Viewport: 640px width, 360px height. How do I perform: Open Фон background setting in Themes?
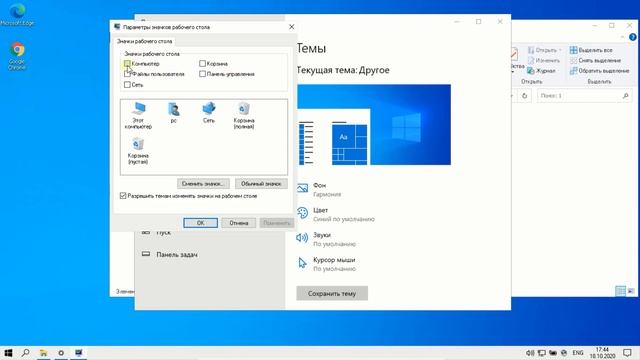(319, 190)
